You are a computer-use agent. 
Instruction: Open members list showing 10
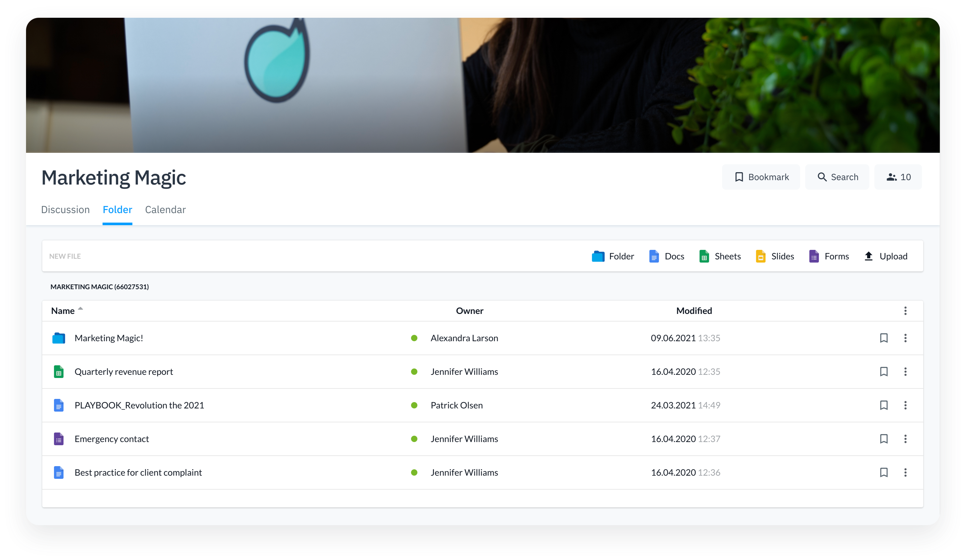point(898,177)
